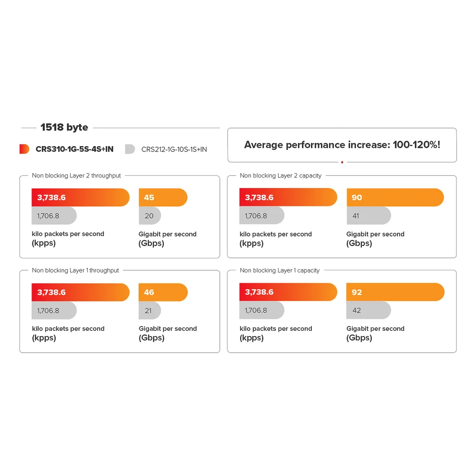Image resolution: width=476 pixels, height=476 pixels.
Task: Click the 3,738.6 bar in Layer 2 throughput
Action: (80, 198)
